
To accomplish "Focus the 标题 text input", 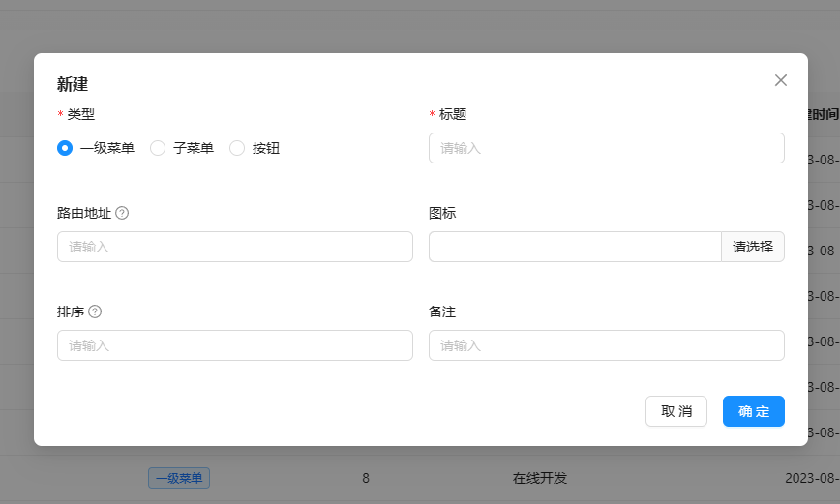I will click(x=606, y=148).
